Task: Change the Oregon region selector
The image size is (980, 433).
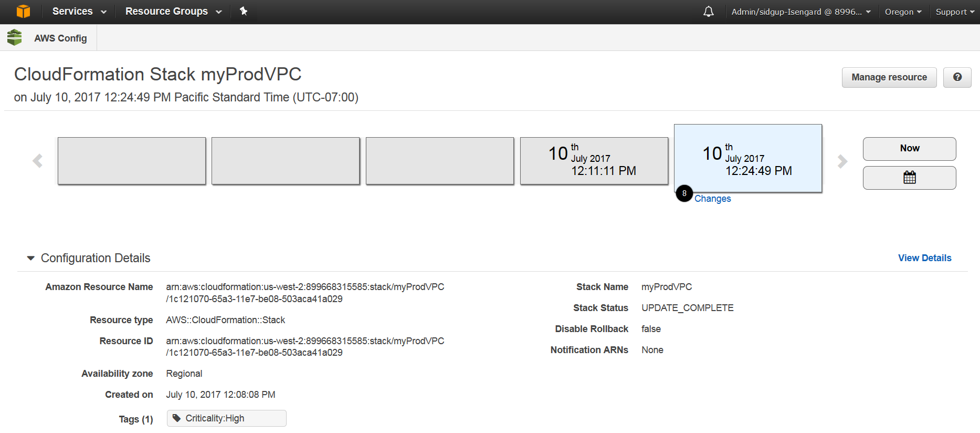Action: pyautogui.click(x=903, y=12)
